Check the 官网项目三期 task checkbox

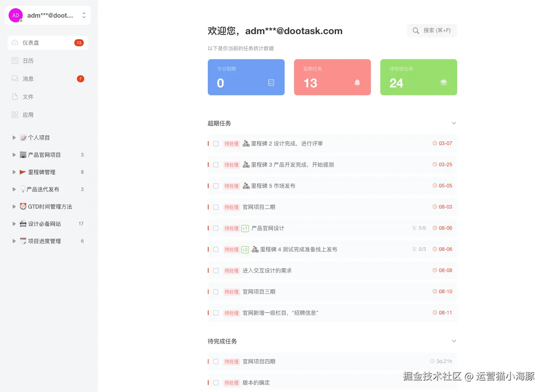tap(216, 292)
